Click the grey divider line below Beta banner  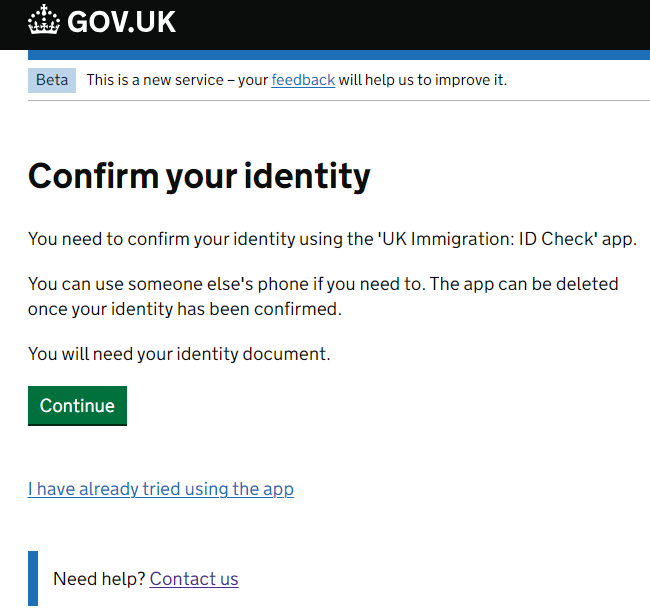coord(339,100)
